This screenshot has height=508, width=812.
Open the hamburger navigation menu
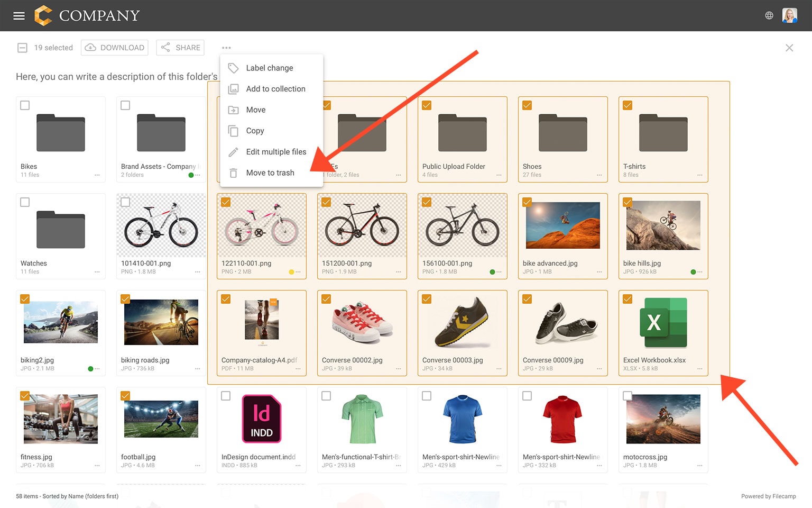(19, 16)
